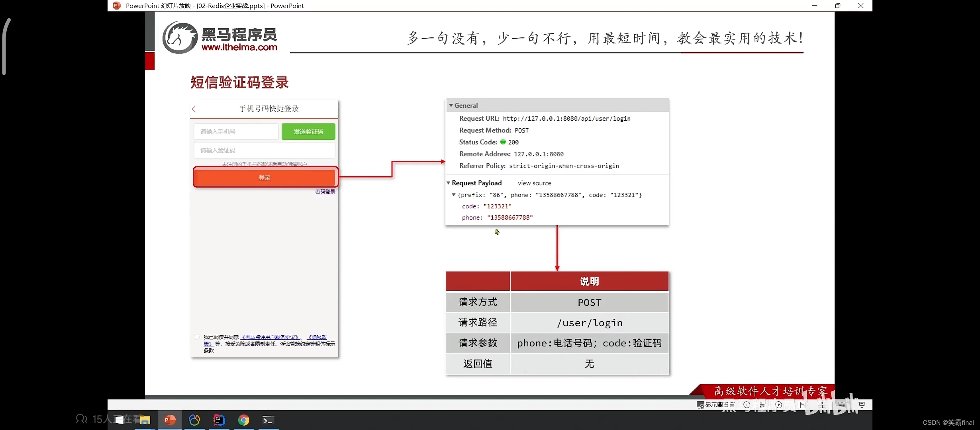Image resolution: width=980 pixels, height=430 pixels.
Task: Restore down the PowerPoint window
Action: 838,6
